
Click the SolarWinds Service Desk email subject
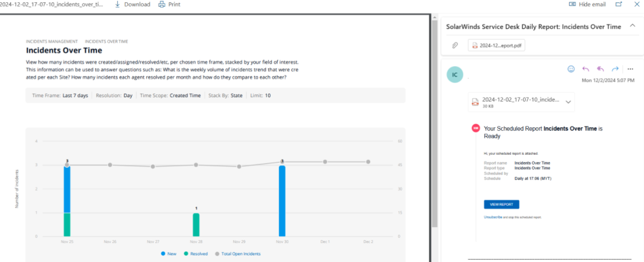click(533, 27)
